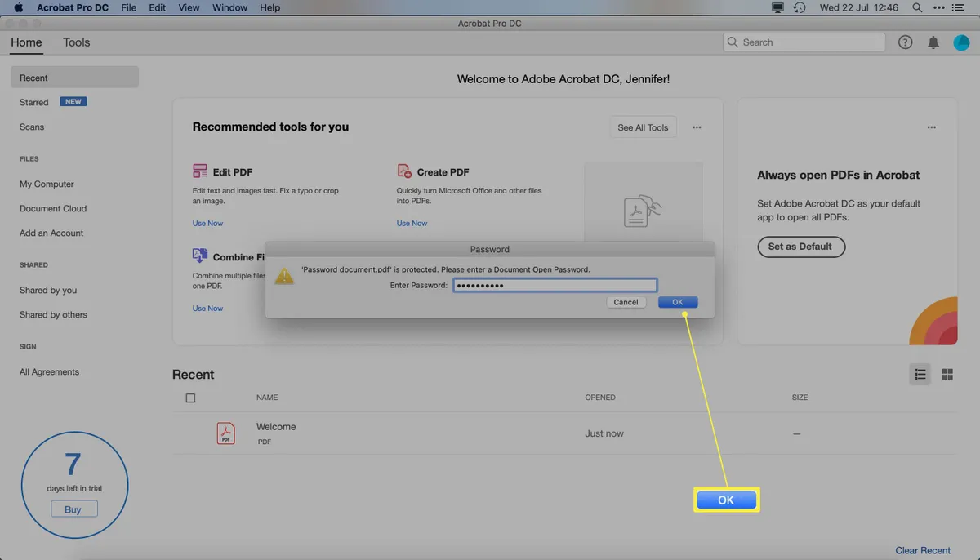The height and width of the screenshot is (560, 980).
Task: Open Time Machine menu bar icon
Action: tap(800, 7)
